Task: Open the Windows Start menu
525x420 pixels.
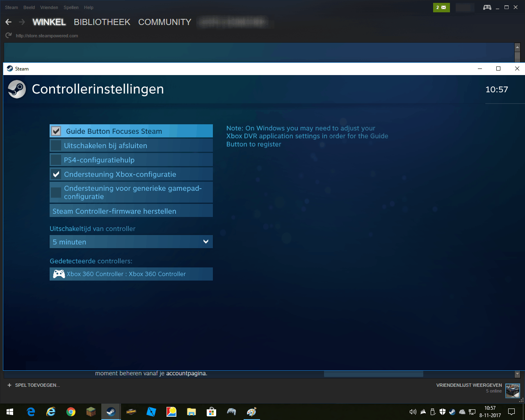Action: (x=10, y=412)
